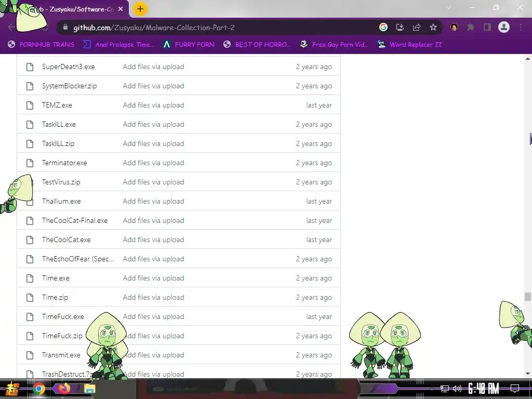
Task: Share this page via the share icon
Action: (x=417, y=28)
